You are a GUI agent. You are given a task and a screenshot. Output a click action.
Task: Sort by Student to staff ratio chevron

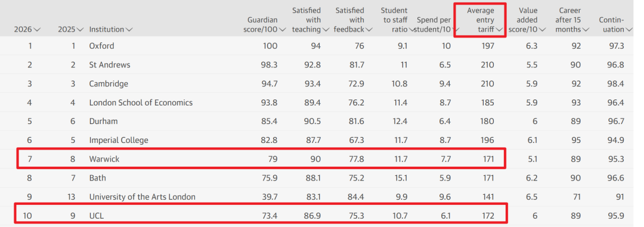[x=411, y=30]
